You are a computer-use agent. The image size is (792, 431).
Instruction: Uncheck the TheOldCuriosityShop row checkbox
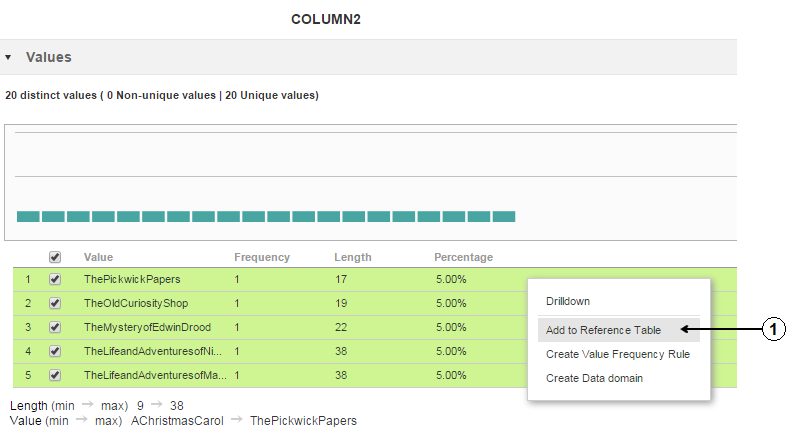[55, 303]
